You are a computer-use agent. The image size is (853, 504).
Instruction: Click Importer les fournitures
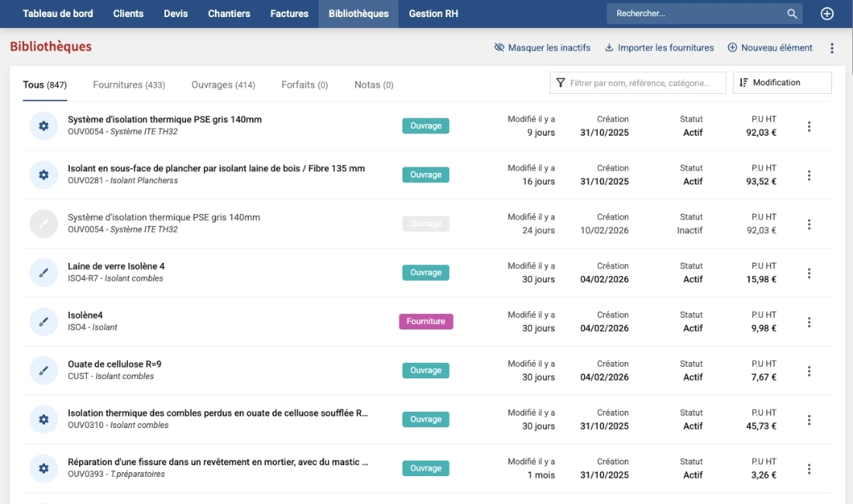659,48
